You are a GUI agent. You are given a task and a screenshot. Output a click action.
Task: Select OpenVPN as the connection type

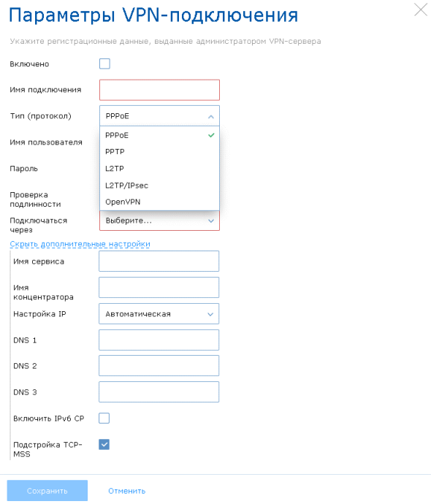pyautogui.click(x=159, y=202)
